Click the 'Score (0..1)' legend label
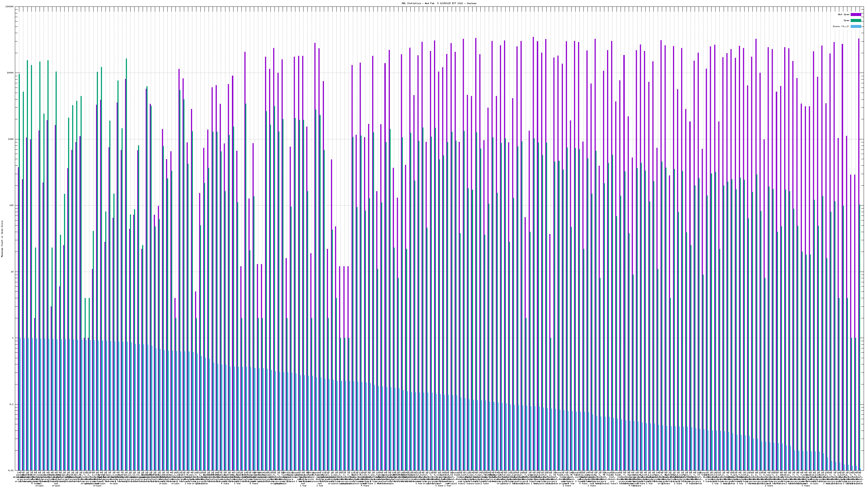This screenshot has height=488, width=868. (x=841, y=26)
